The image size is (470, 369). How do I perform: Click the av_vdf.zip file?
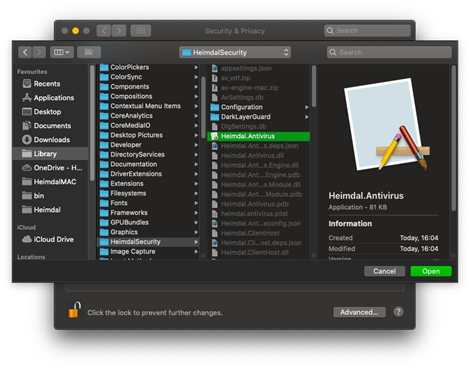point(259,78)
